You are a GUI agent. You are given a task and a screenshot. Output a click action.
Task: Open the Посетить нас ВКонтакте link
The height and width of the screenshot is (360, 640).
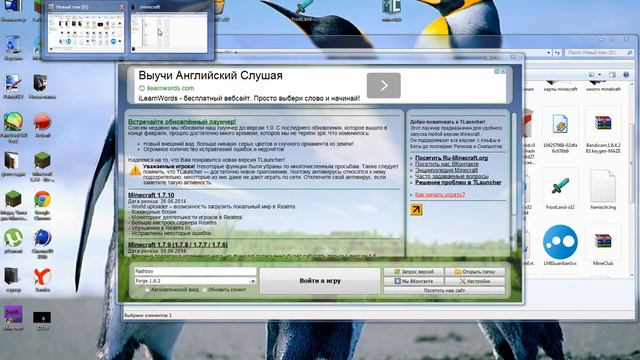(447, 164)
